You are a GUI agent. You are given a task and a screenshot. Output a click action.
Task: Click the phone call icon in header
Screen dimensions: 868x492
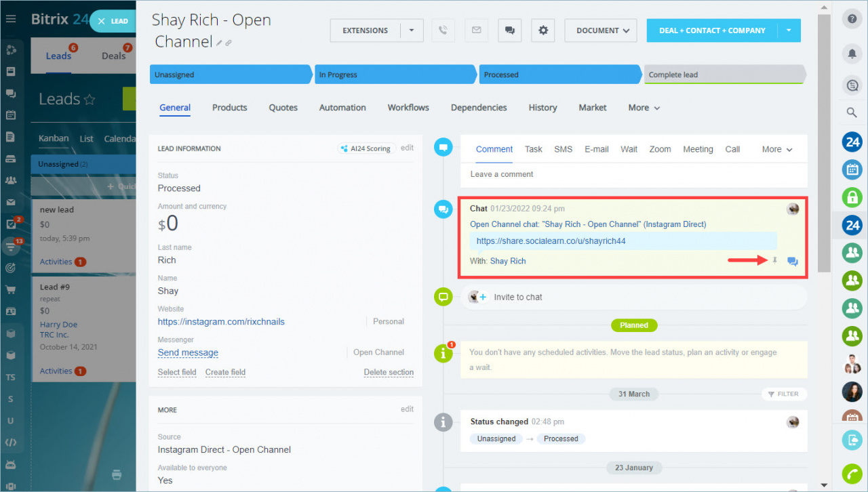[443, 30]
